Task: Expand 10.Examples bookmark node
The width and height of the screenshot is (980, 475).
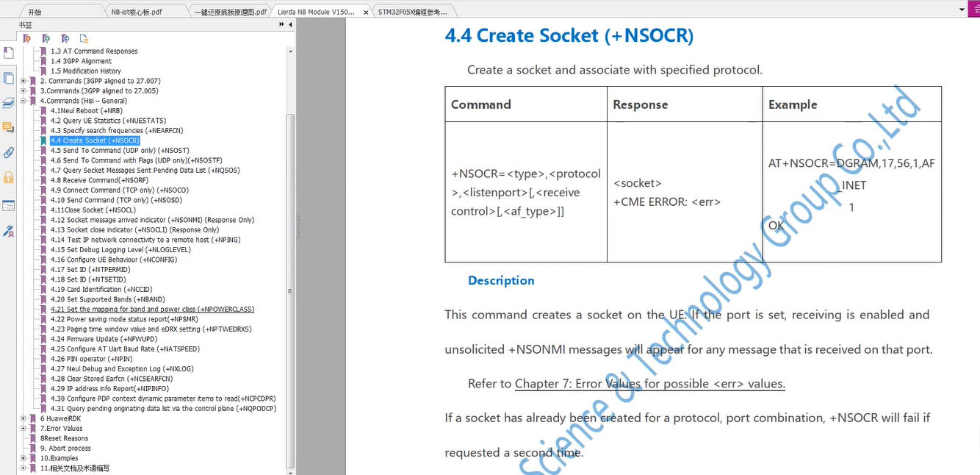Action: [x=24, y=458]
